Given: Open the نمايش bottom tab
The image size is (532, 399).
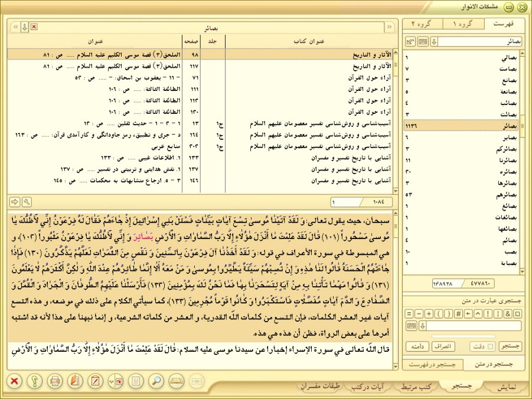Looking at the screenshot, I should point(506,387).
